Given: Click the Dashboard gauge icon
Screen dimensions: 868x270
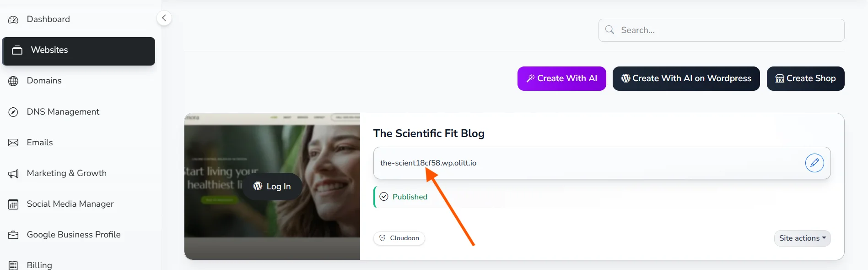Looking at the screenshot, I should tap(13, 20).
